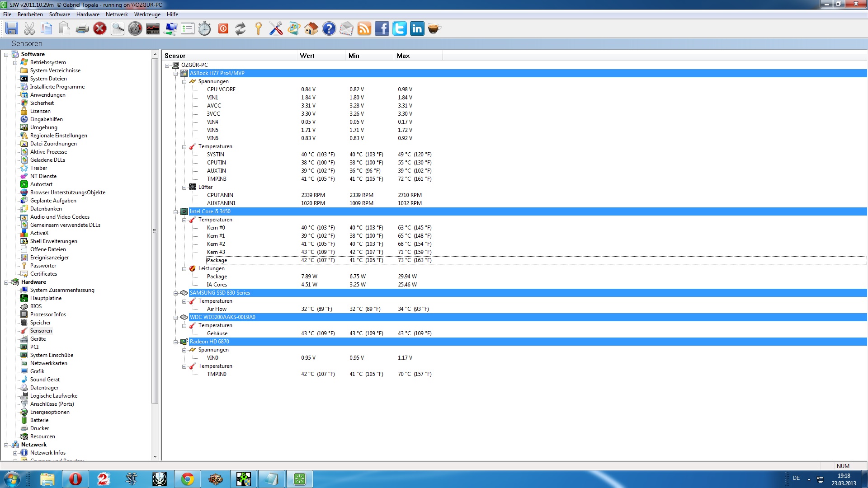Open the RSS feed icon

pos(364,29)
